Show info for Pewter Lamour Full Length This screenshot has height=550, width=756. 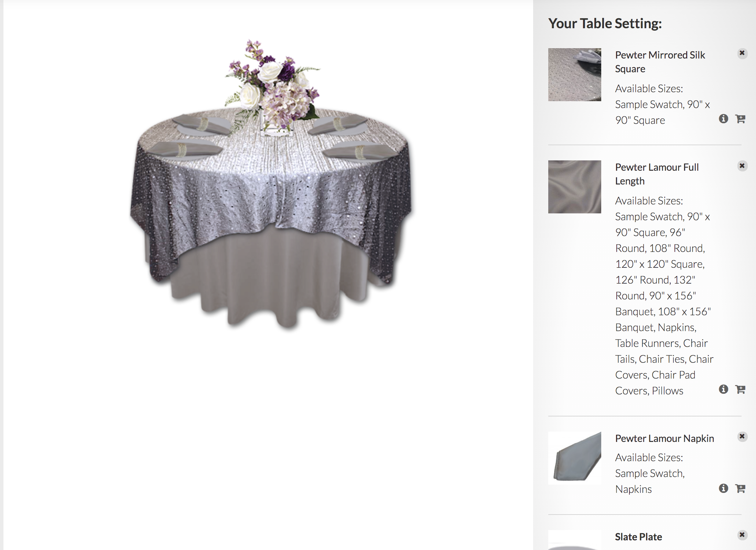coord(723,389)
